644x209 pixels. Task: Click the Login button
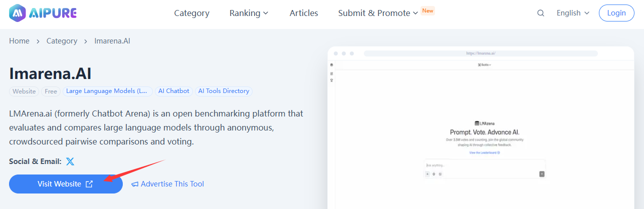(x=616, y=13)
